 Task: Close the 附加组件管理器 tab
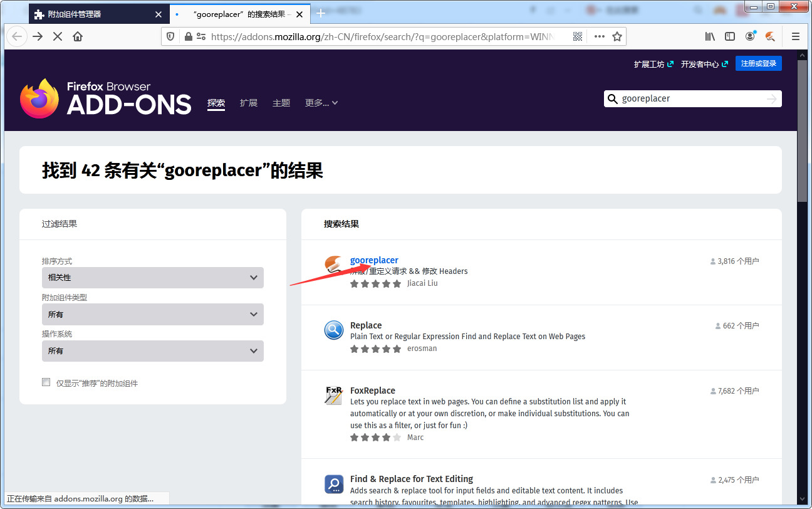click(x=158, y=14)
